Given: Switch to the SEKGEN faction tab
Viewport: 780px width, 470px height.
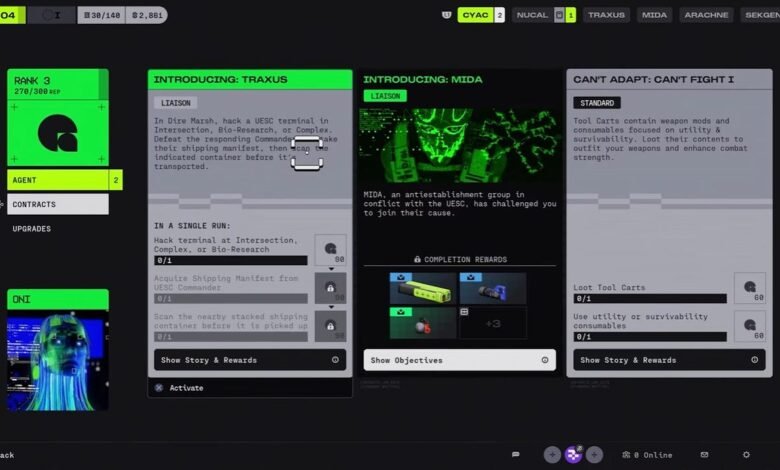Looking at the screenshot, I should pyautogui.click(x=761, y=15).
